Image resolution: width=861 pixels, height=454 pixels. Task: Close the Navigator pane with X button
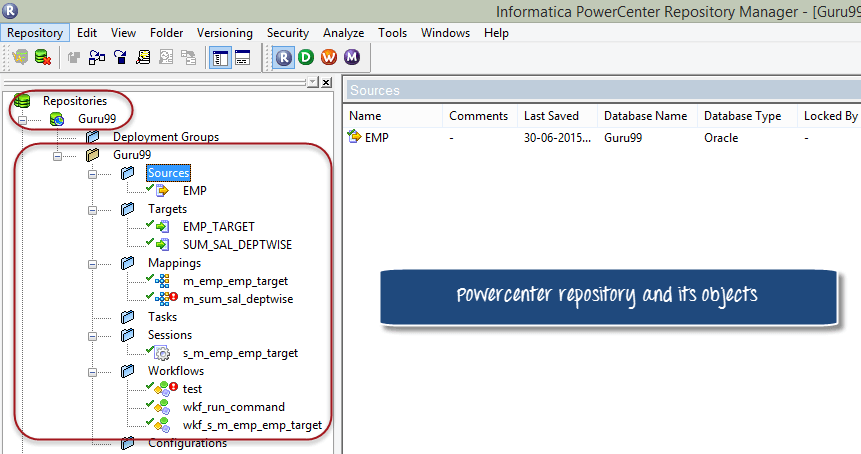326,82
